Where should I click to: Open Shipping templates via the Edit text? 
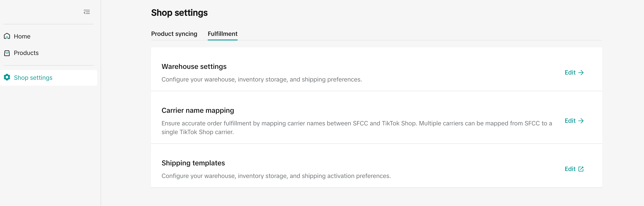point(570,169)
